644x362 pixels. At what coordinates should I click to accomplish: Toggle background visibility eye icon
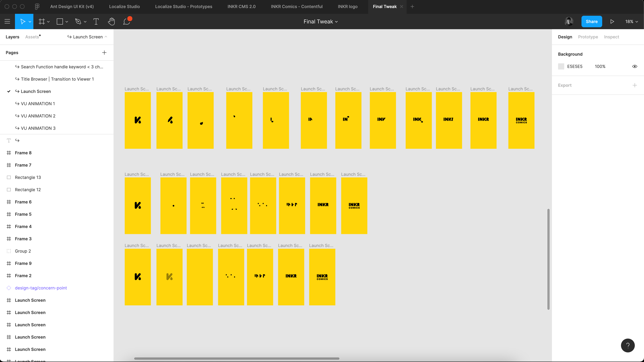click(x=634, y=66)
